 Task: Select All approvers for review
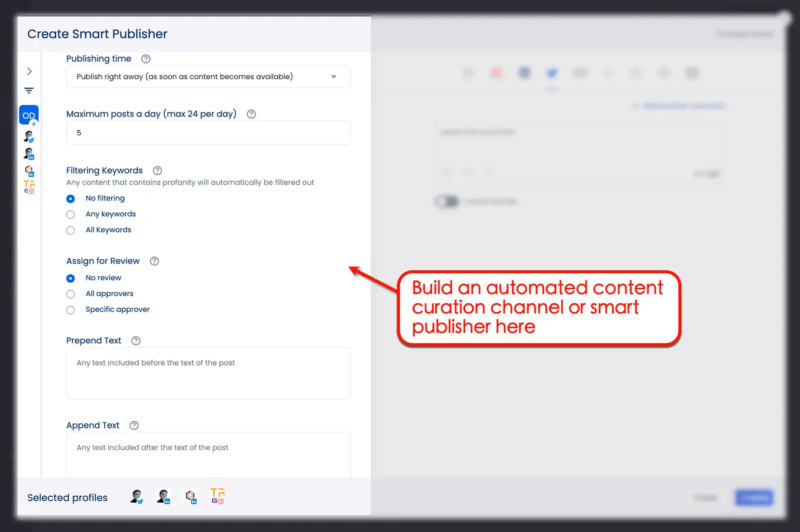71,294
